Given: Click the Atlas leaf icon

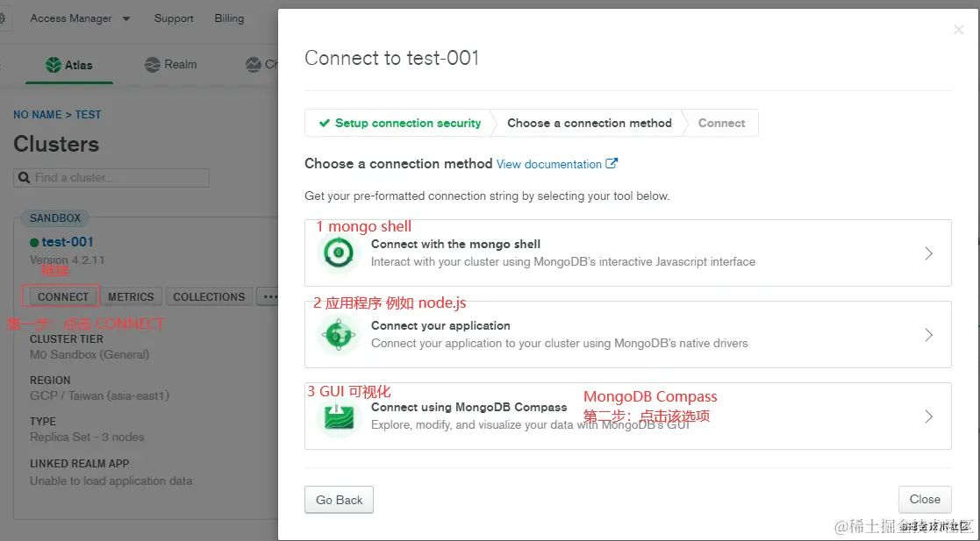Looking at the screenshot, I should pyautogui.click(x=54, y=64).
